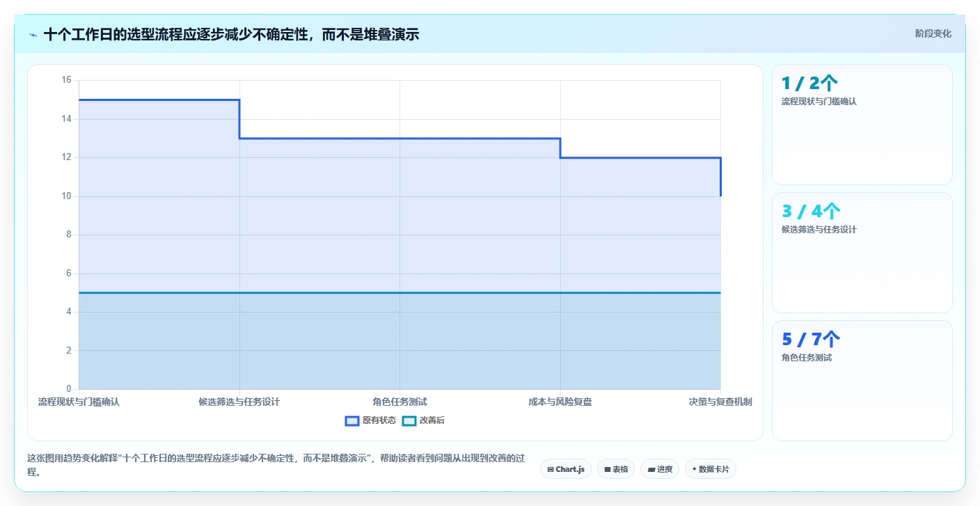Click x-axis label 角色任务测试
Screen dimensions: 980x506
coord(400,402)
